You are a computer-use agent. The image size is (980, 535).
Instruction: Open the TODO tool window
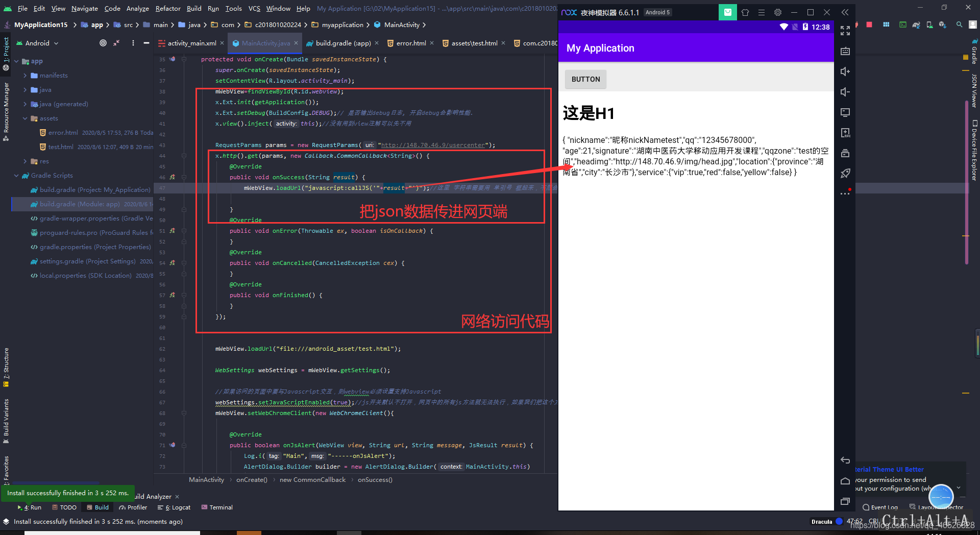(64, 507)
